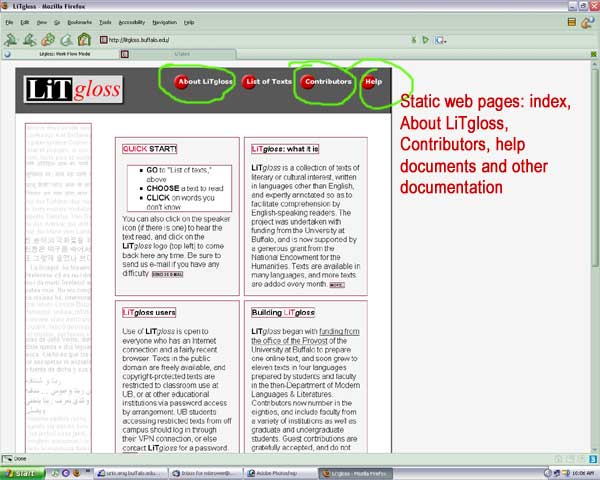Click the status bar icon left of 'Done'
600x480 pixels.
click(x=7, y=459)
